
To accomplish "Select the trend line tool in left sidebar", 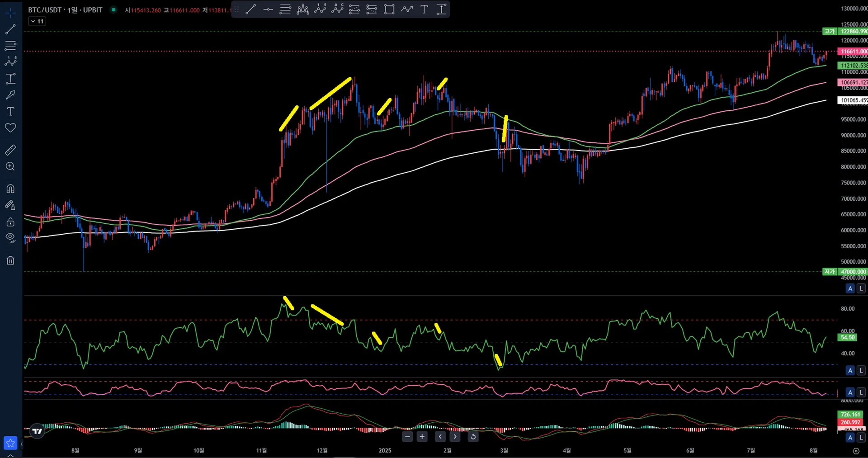I will pyautogui.click(x=10, y=29).
